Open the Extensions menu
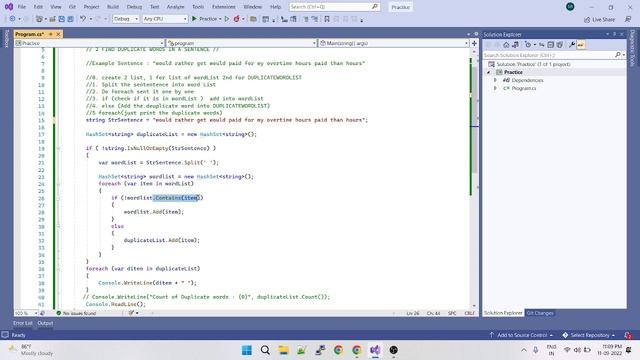 tap(224, 7)
